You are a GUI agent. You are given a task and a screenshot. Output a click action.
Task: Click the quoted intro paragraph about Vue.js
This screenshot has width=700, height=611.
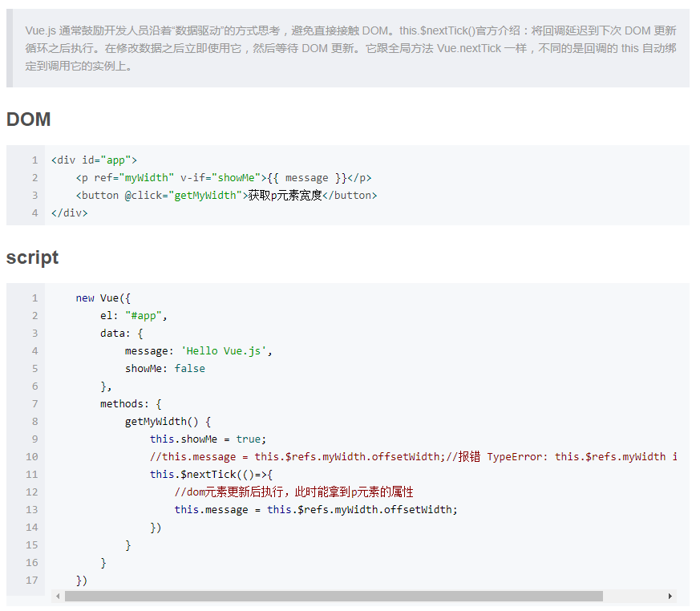[350, 48]
